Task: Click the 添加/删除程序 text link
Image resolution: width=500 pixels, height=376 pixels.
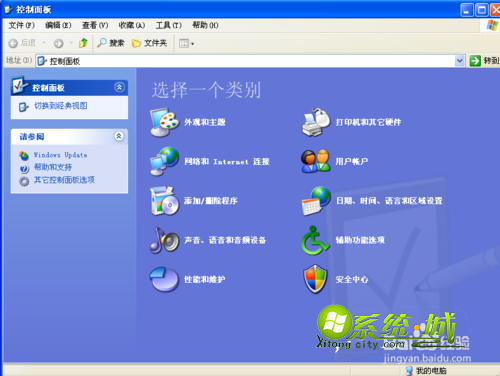Action: click(x=211, y=201)
